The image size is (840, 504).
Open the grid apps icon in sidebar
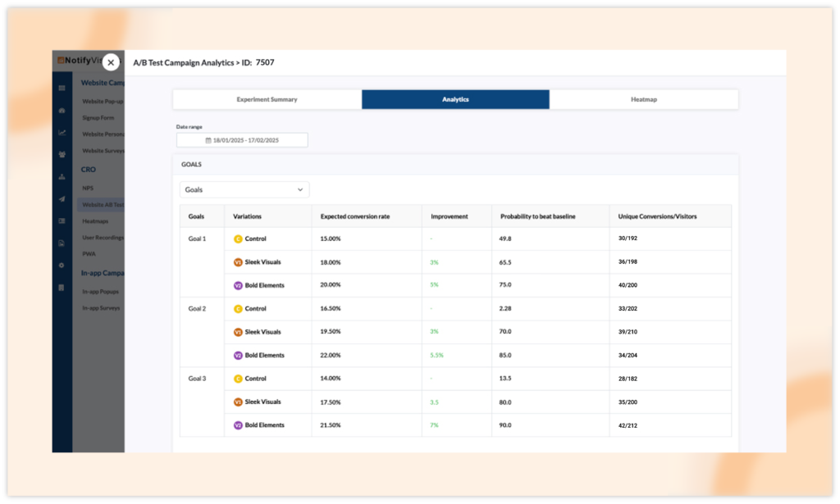click(x=62, y=89)
